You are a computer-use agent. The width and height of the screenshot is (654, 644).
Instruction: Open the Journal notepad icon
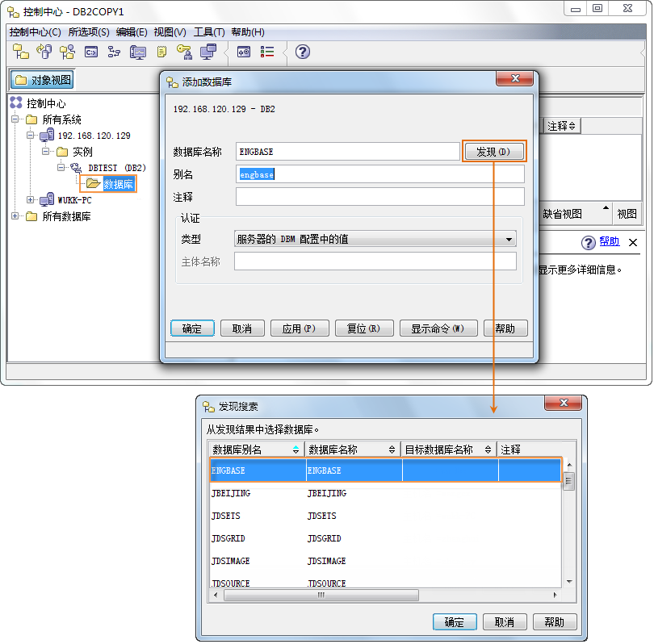tap(161, 52)
